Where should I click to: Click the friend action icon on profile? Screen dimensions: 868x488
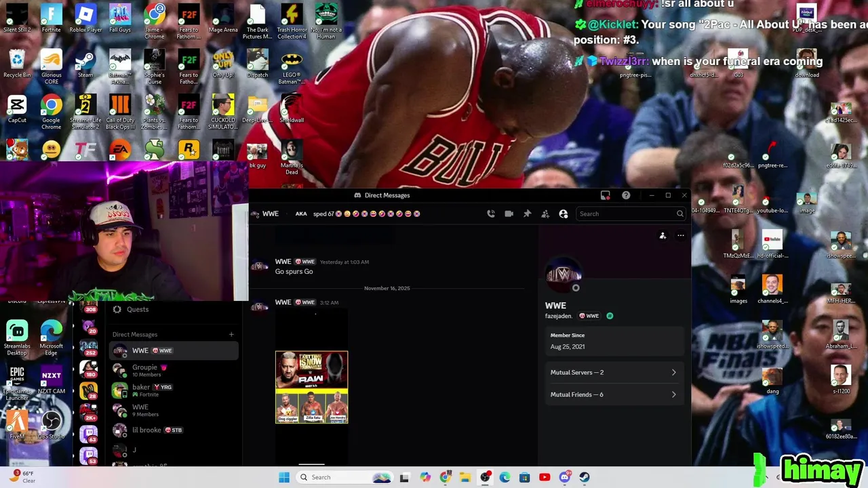(663, 236)
